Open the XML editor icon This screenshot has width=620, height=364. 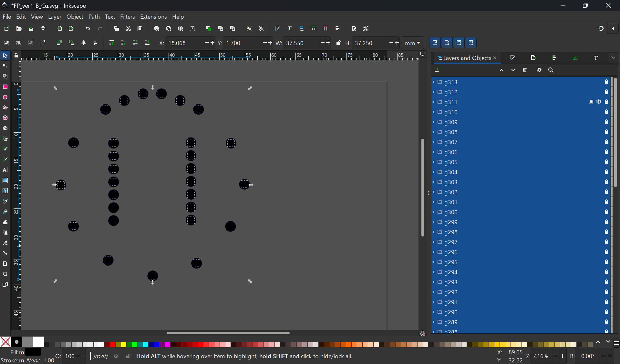click(314, 29)
